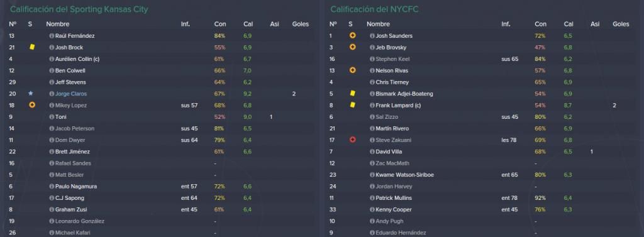Sort Sporting Kansas City by Nombre header
Image resolution: width=644 pixels, height=237 pixels.
(x=57, y=25)
